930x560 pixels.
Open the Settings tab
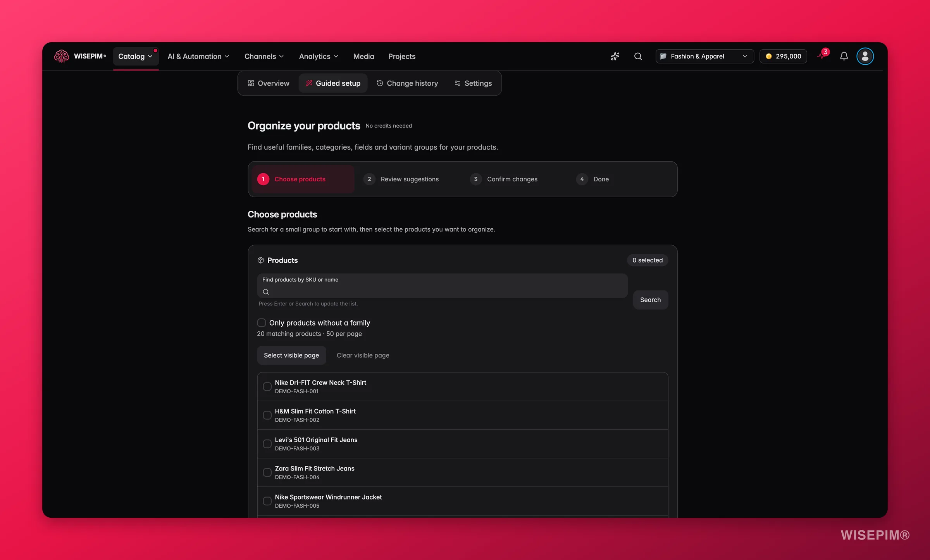pos(473,83)
